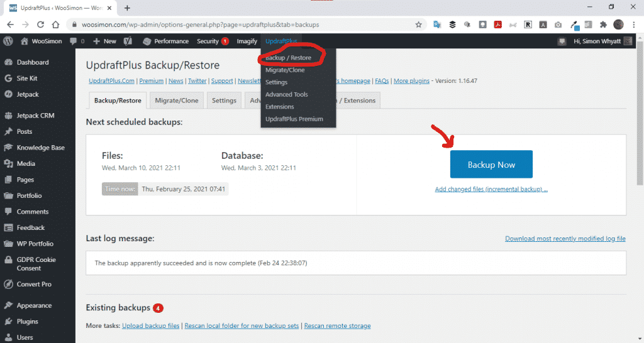This screenshot has height=343, width=644.
Task: Open Convert Pro in the sidebar
Action: pyautogui.click(x=34, y=285)
